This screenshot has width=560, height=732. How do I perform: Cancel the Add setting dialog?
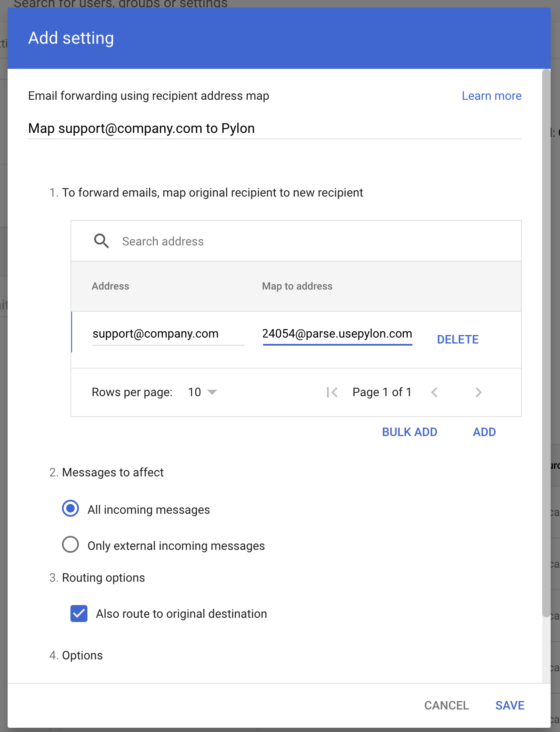tap(446, 705)
